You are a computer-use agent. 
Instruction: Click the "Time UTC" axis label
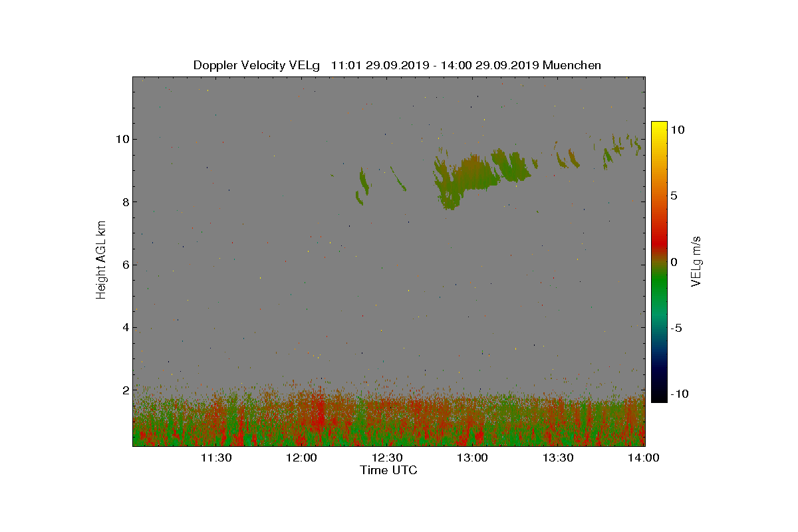[x=388, y=470]
